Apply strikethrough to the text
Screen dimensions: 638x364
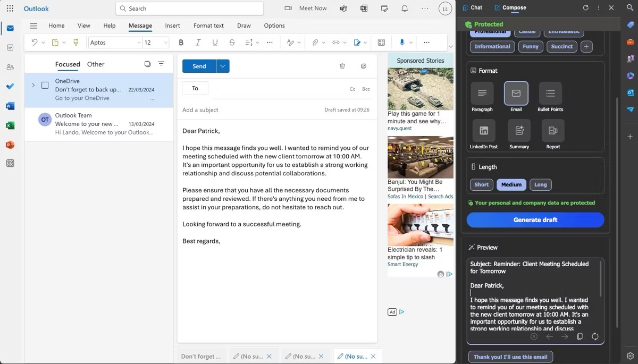click(232, 42)
